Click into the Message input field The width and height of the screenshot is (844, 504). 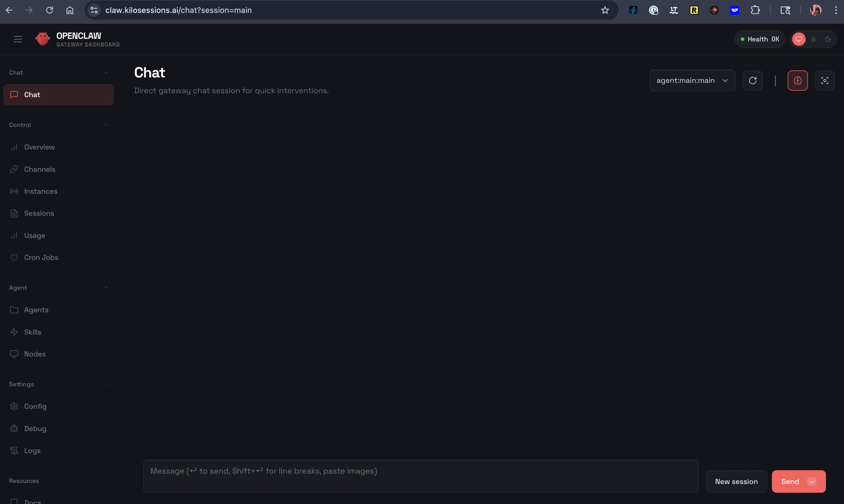[421, 476]
